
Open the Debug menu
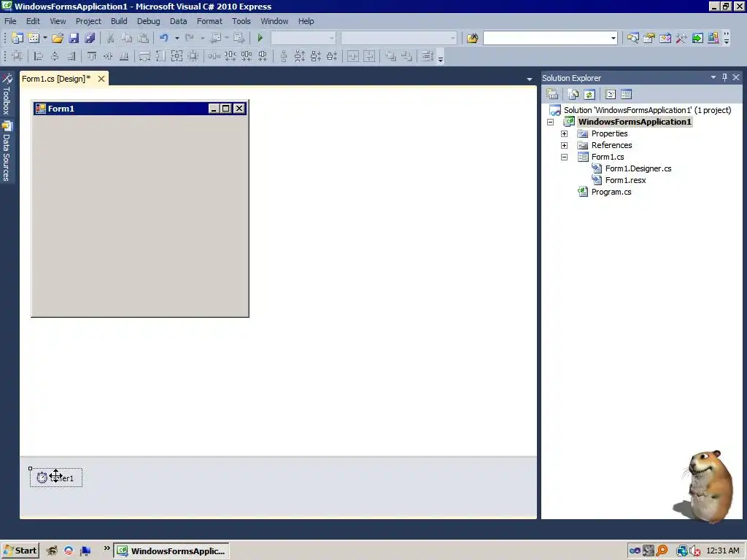(148, 21)
